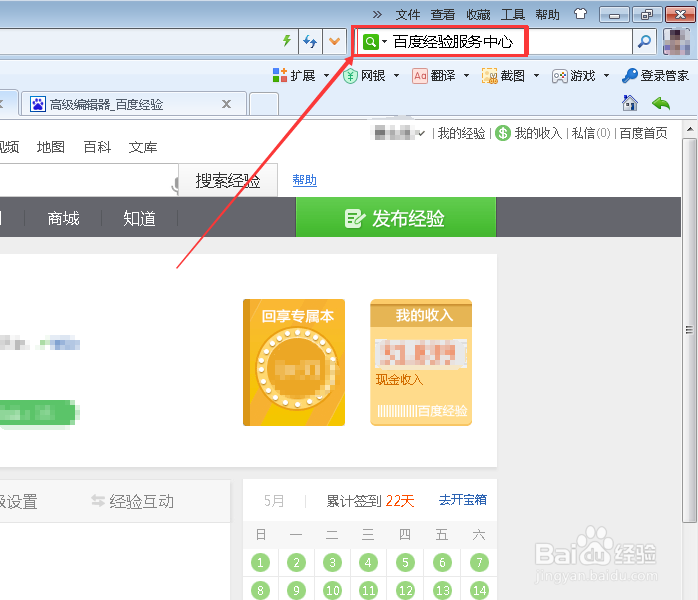The height and width of the screenshot is (600, 698).
Task: Click calendar day 13 circle
Action: (442, 591)
